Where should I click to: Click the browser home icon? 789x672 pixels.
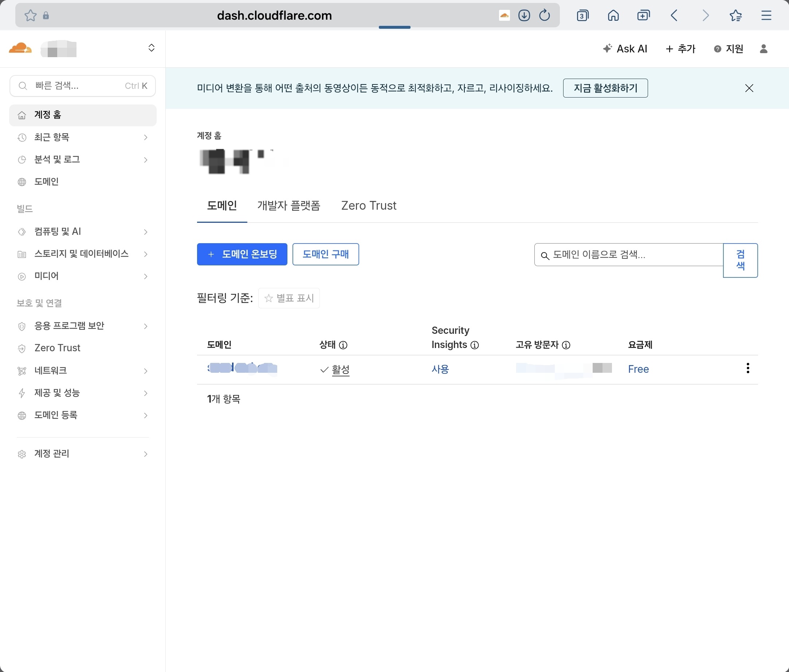[613, 16]
